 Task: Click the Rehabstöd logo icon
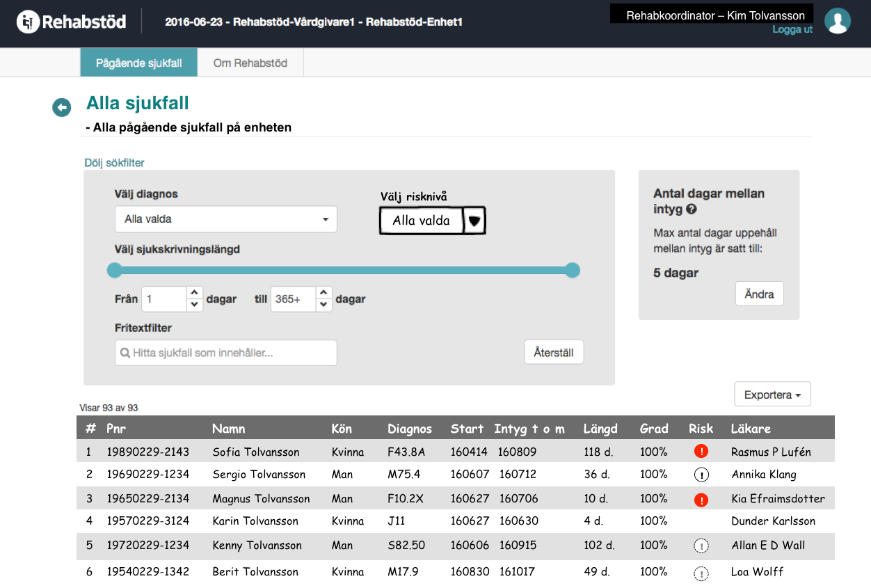[28, 22]
